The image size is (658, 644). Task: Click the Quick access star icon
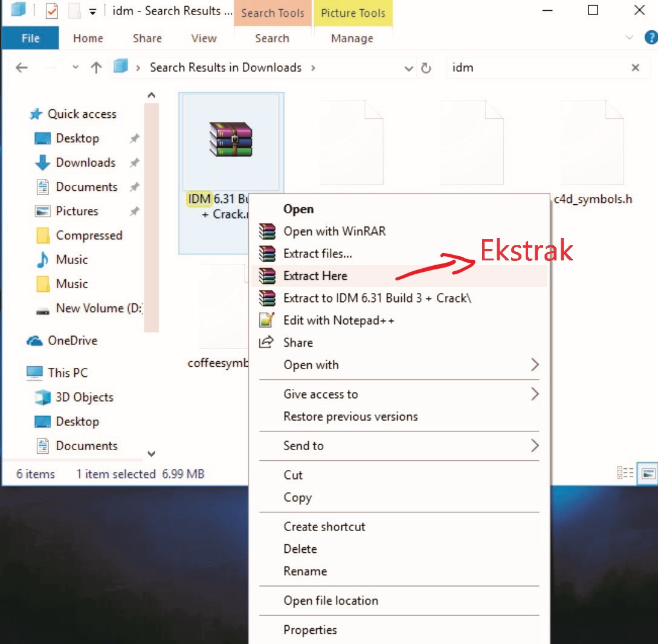(36, 114)
